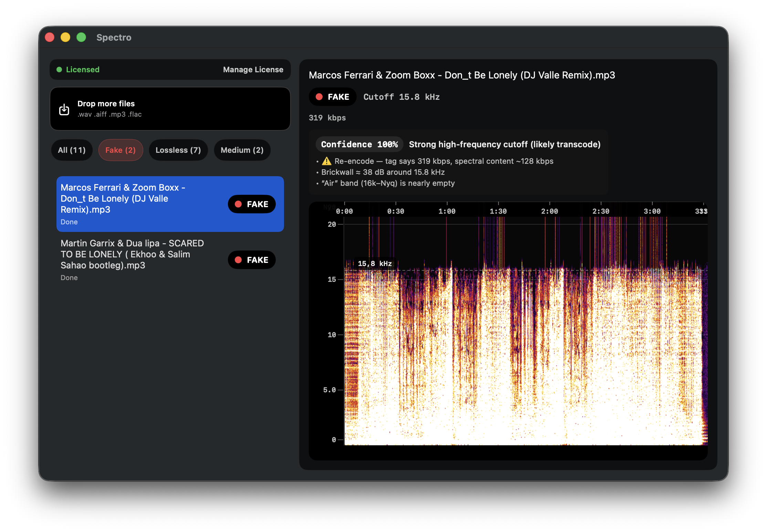
Task: Open Manage License link
Action: tap(253, 70)
